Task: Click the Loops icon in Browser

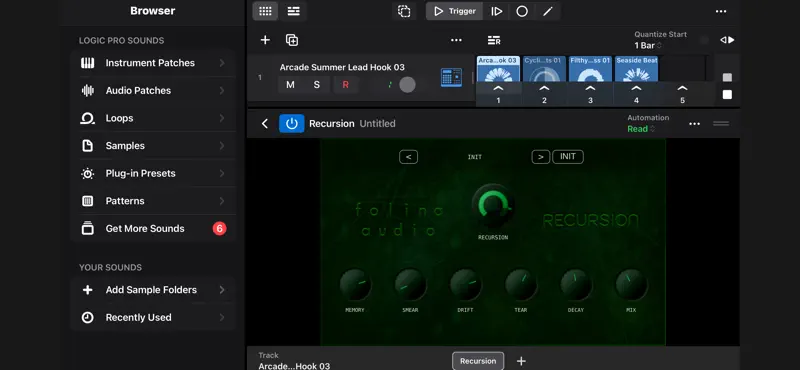Action: pos(88,118)
